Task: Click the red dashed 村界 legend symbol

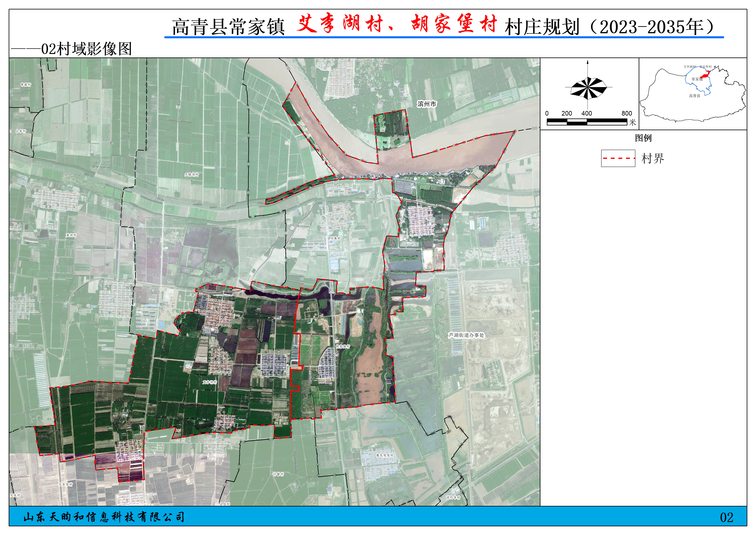Action: coord(618,158)
